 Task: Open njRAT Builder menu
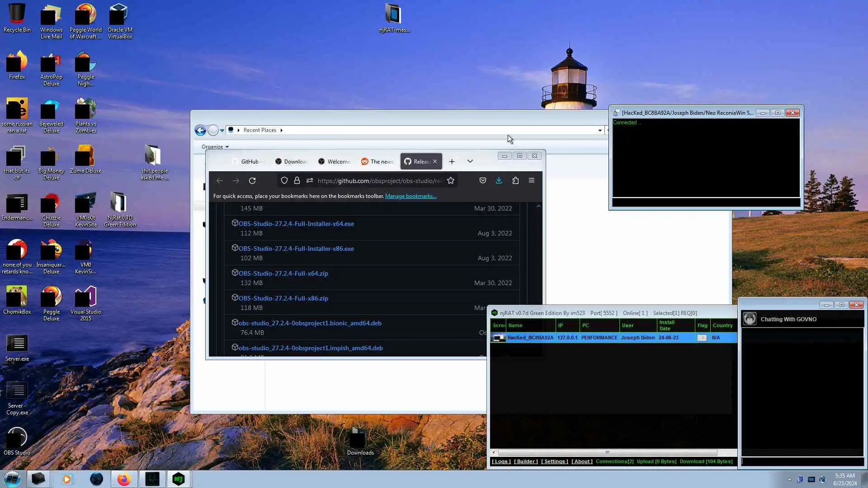[526, 461]
